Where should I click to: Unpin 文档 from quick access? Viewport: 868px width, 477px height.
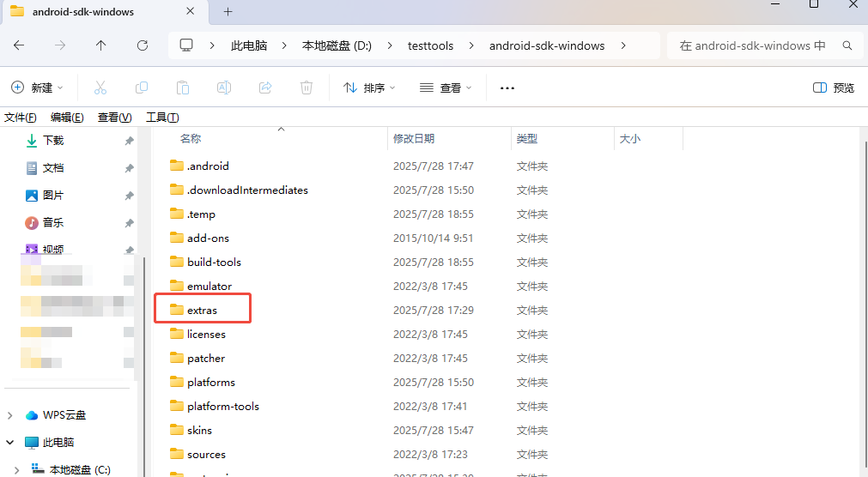click(129, 168)
